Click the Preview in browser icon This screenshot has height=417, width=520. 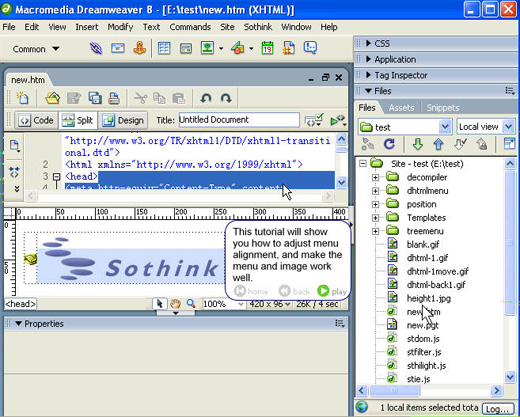tap(337, 120)
